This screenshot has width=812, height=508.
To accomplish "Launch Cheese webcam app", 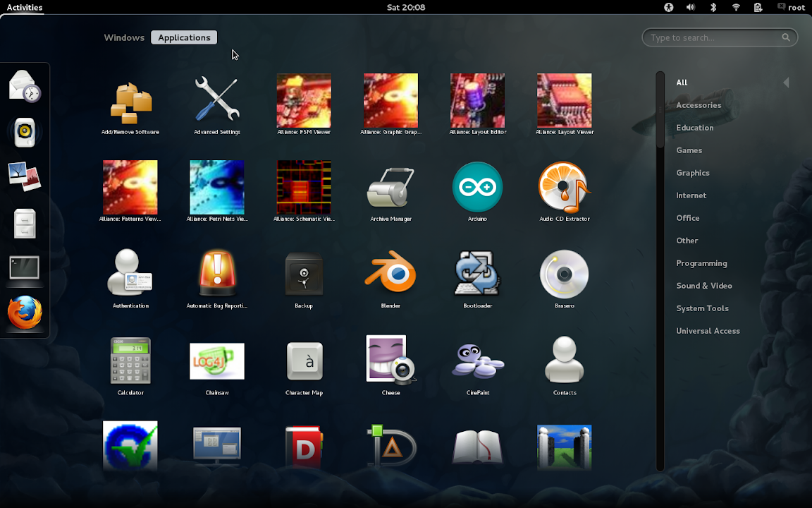I will 391,364.
